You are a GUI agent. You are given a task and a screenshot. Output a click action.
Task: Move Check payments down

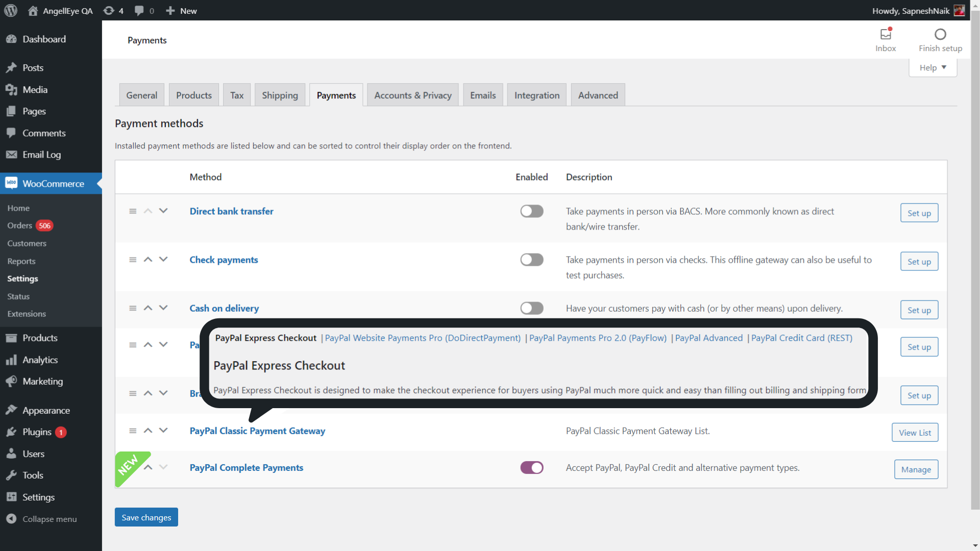point(163,259)
